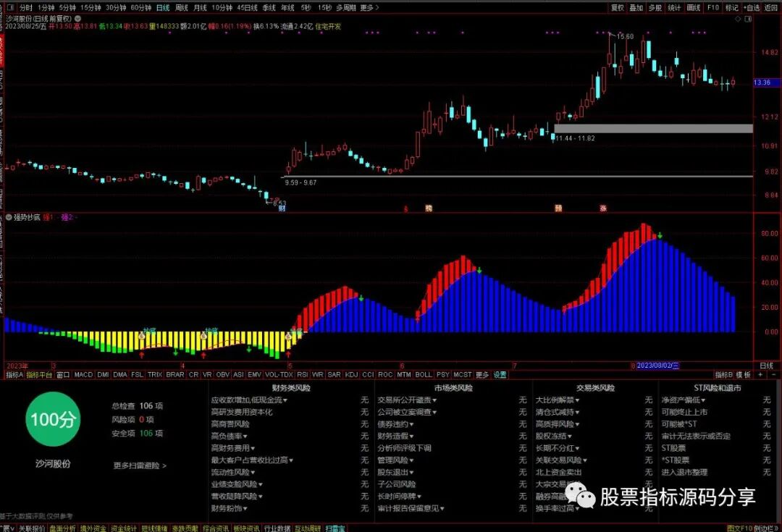Expand the 更多 > period list
Image resolution: width=782 pixels, height=532 pixels.
click(369, 7)
